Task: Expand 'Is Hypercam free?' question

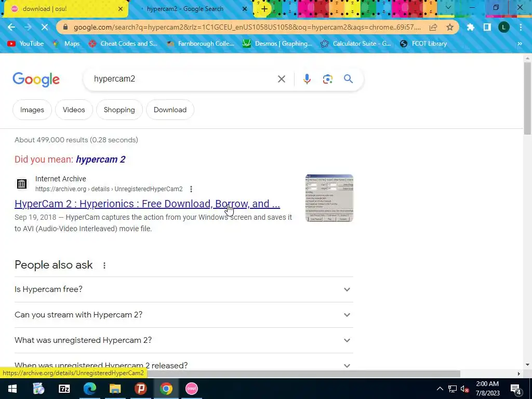Action: [184, 289]
